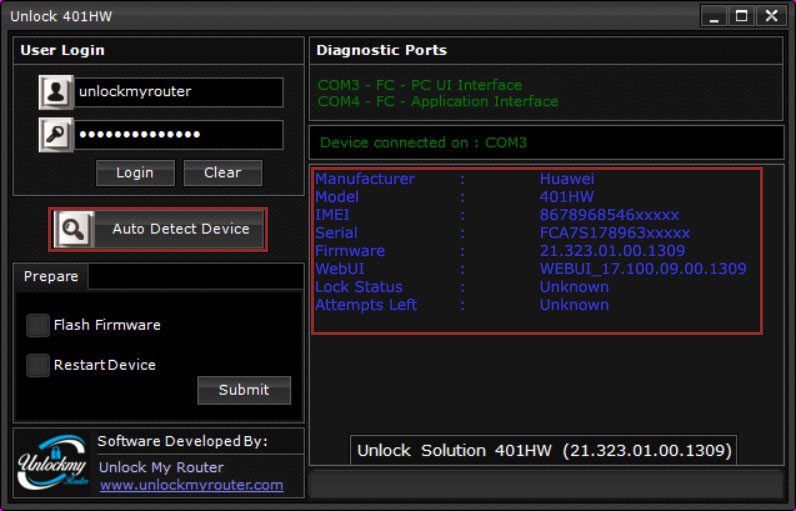Click the user avatar icon beside username

tap(56, 92)
